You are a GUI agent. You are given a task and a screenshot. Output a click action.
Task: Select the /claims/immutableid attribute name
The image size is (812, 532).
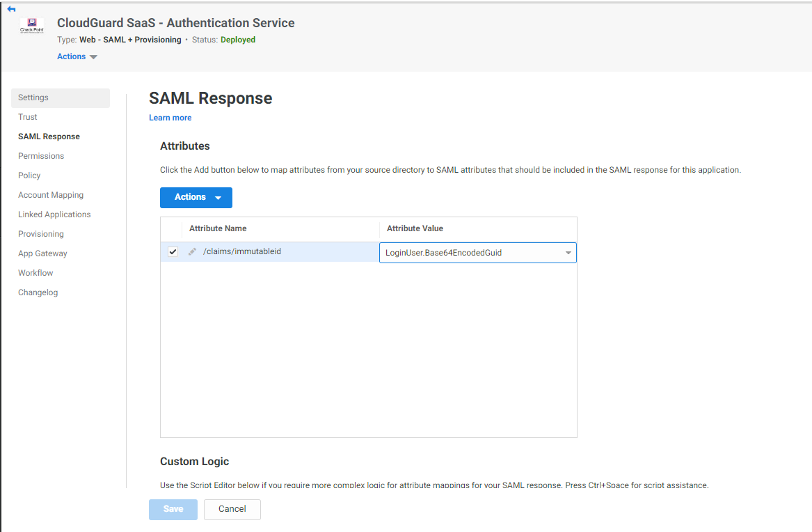tap(242, 251)
